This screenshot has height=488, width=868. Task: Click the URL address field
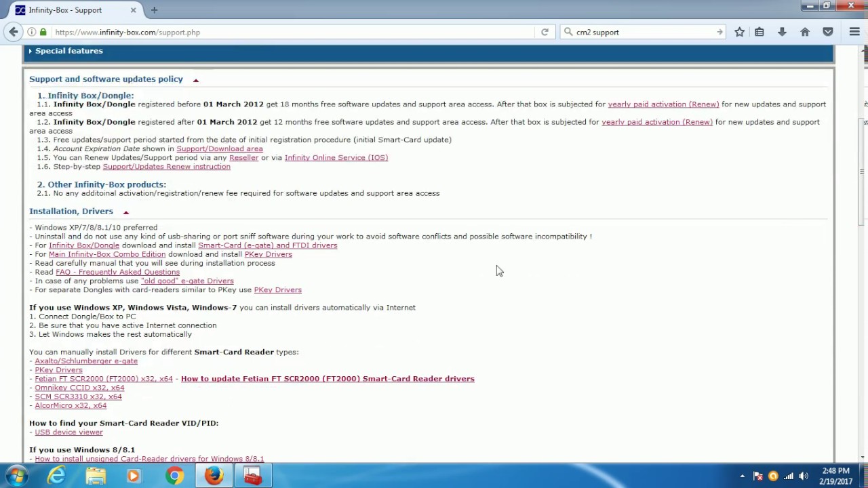pos(292,32)
